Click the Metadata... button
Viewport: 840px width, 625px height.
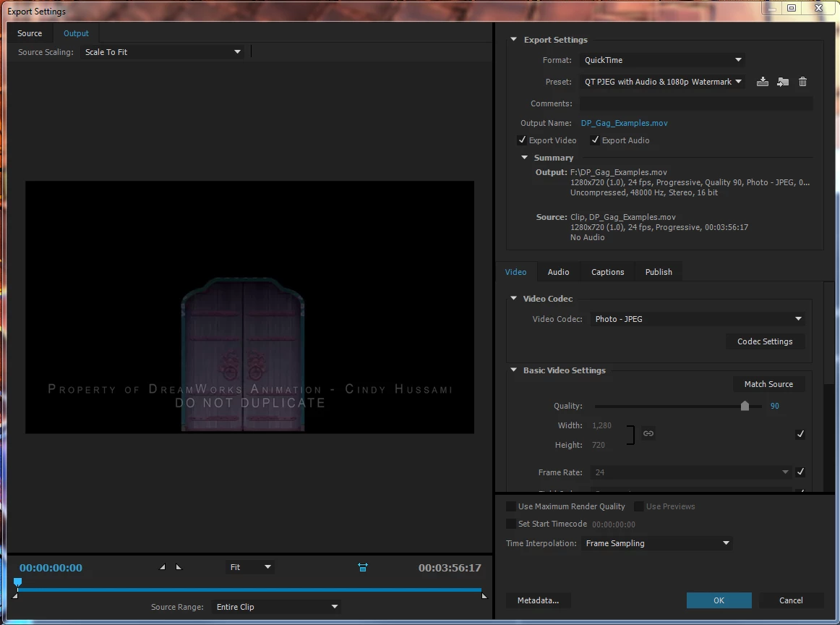point(538,600)
